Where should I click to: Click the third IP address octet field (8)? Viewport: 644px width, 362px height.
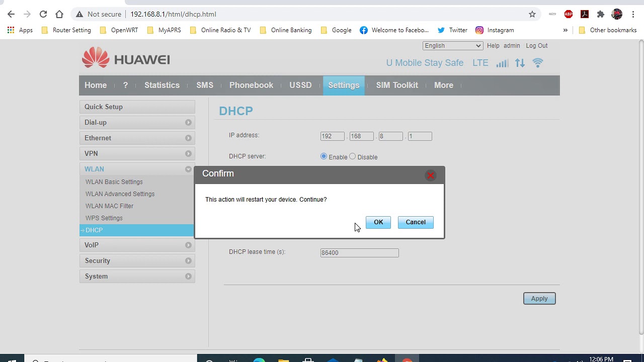[390, 136]
